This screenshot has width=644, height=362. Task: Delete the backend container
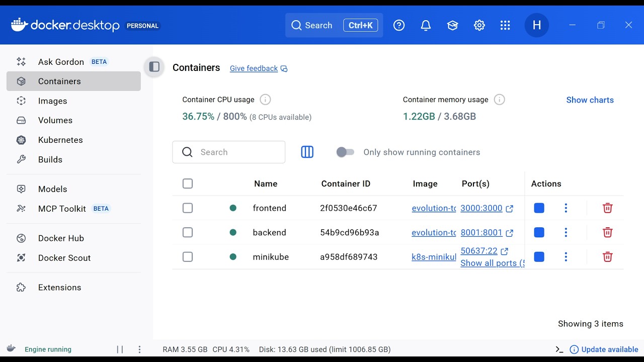tap(607, 232)
